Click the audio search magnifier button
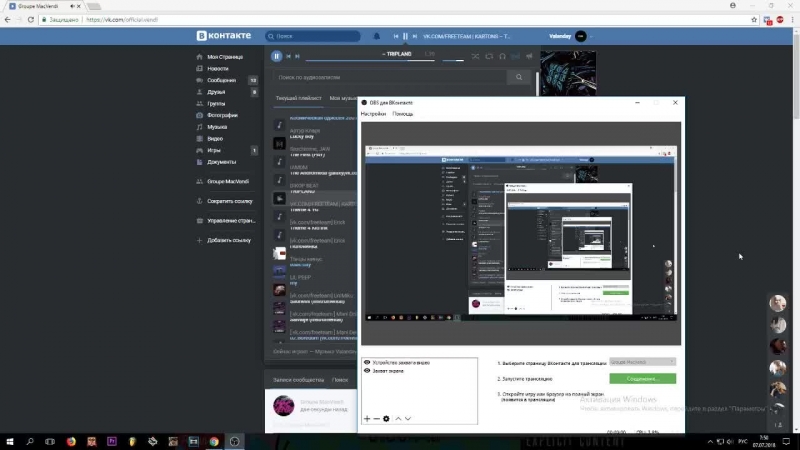The width and height of the screenshot is (800, 450). 519,77
